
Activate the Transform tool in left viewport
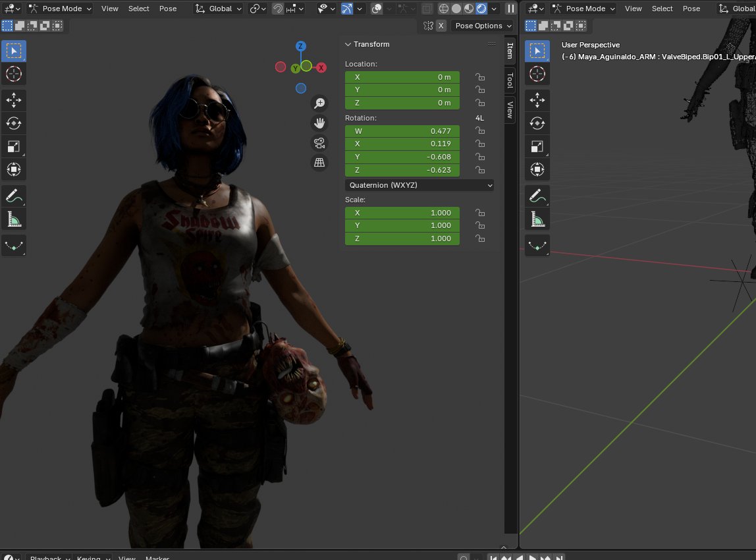(13, 169)
